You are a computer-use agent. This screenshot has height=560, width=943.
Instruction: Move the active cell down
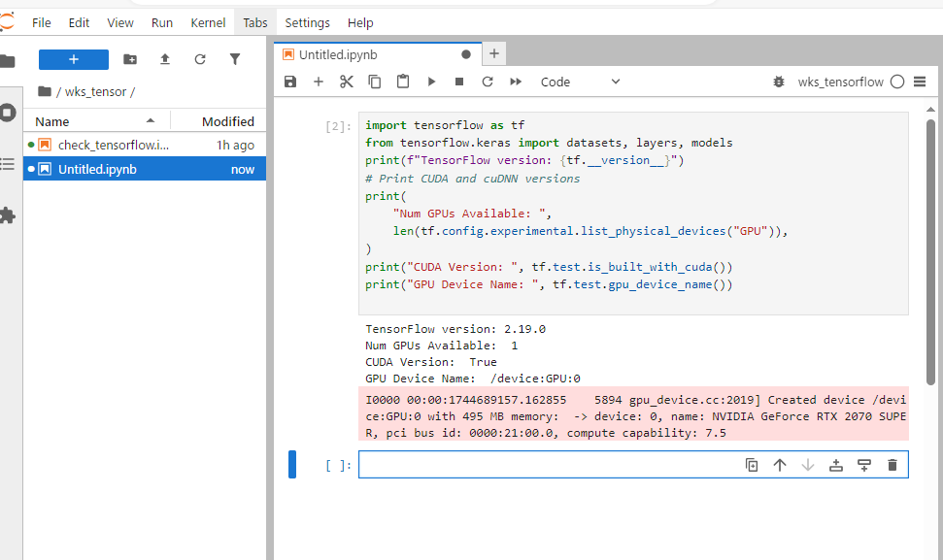point(808,465)
